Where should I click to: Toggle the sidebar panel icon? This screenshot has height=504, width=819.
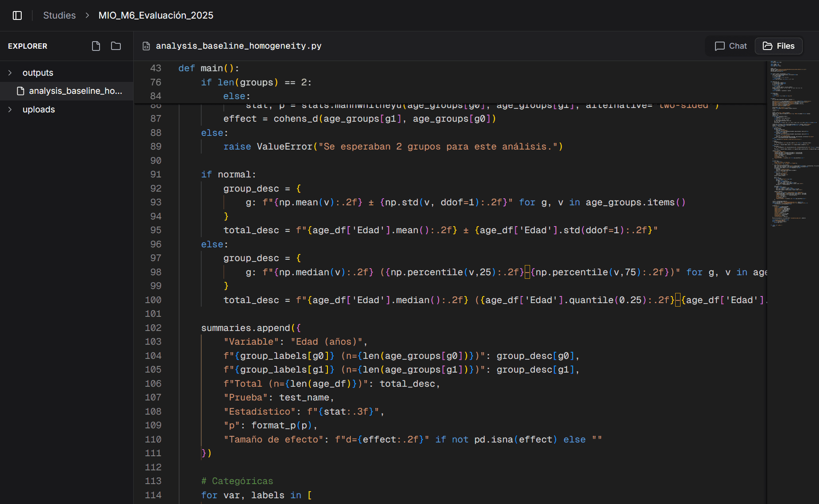pos(17,15)
